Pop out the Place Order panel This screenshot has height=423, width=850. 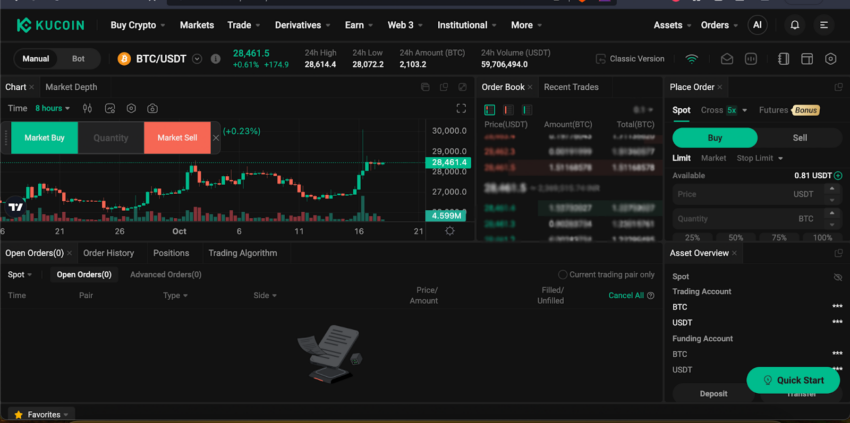(839, 87)
